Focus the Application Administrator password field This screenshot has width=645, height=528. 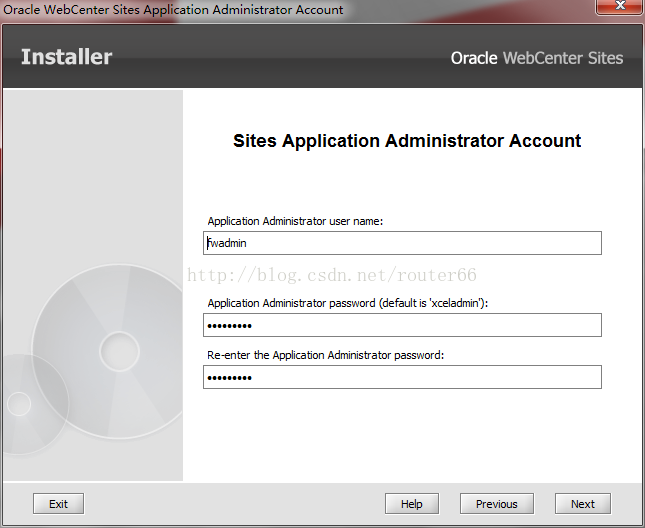tap(402, 325)
